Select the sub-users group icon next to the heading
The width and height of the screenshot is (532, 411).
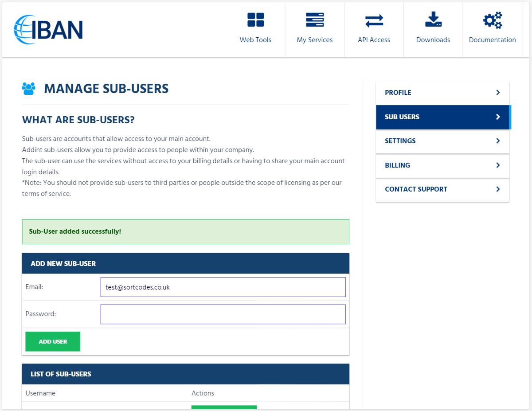(28, 88)
